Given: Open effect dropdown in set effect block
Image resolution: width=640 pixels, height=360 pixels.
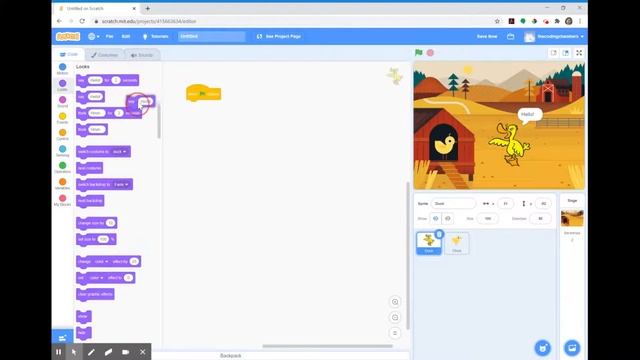Looking at the screenshot, I should 96,278.
